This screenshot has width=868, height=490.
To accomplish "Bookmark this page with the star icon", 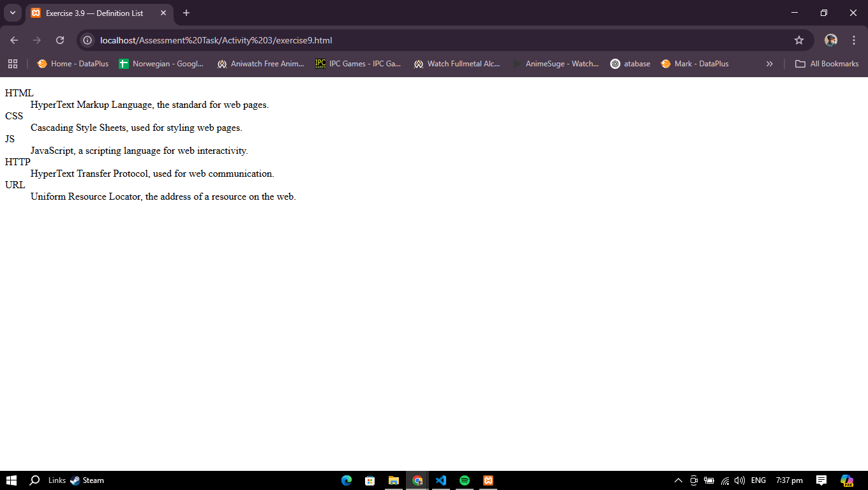I will click(x=798, y=40).
